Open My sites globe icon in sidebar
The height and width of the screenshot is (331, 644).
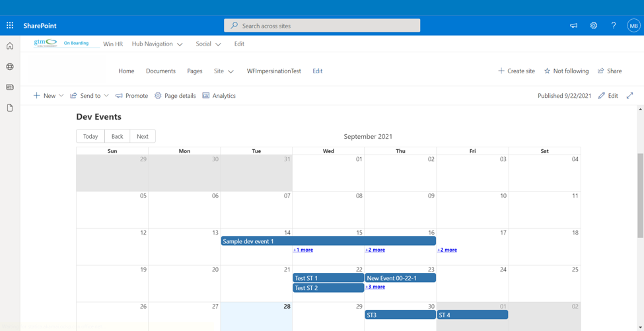click(x=10, y=67)
